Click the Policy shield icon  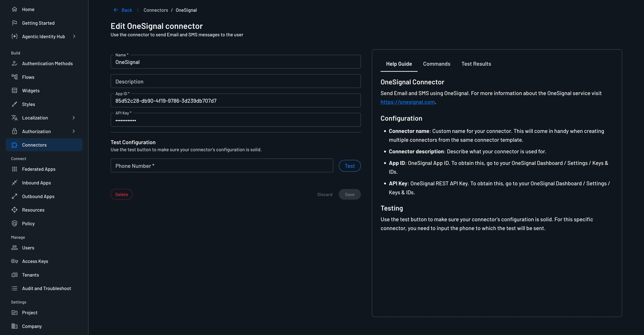pyautogui.click(x=15, y=224)
